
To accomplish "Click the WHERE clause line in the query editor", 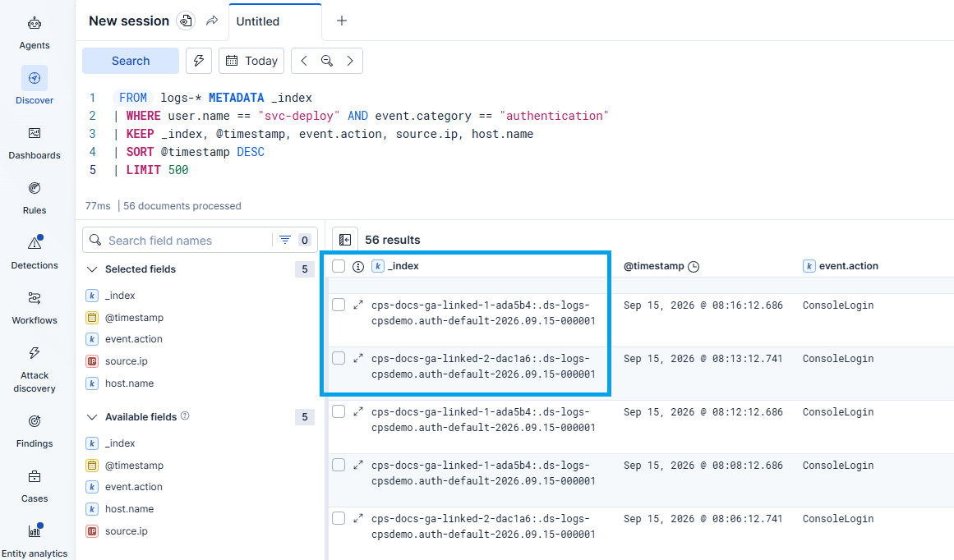I will click(362, 116).
